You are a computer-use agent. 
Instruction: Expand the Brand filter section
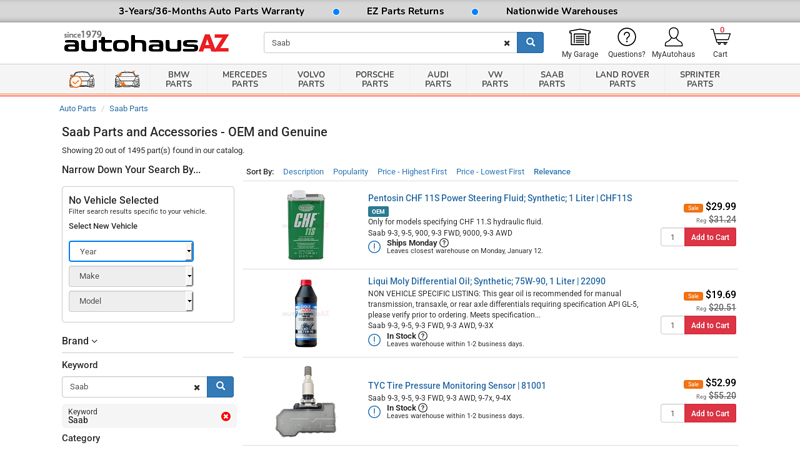(x=80, y=341)
